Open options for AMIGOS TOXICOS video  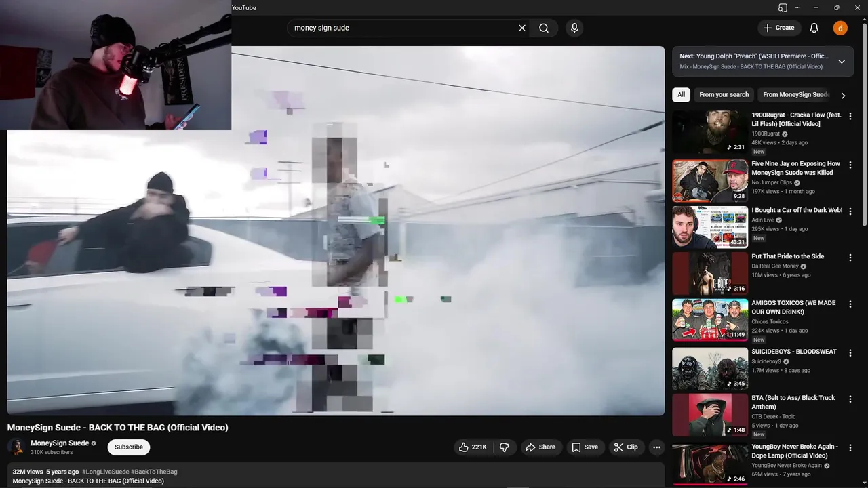pyautogui.click(x=850, y=305)
